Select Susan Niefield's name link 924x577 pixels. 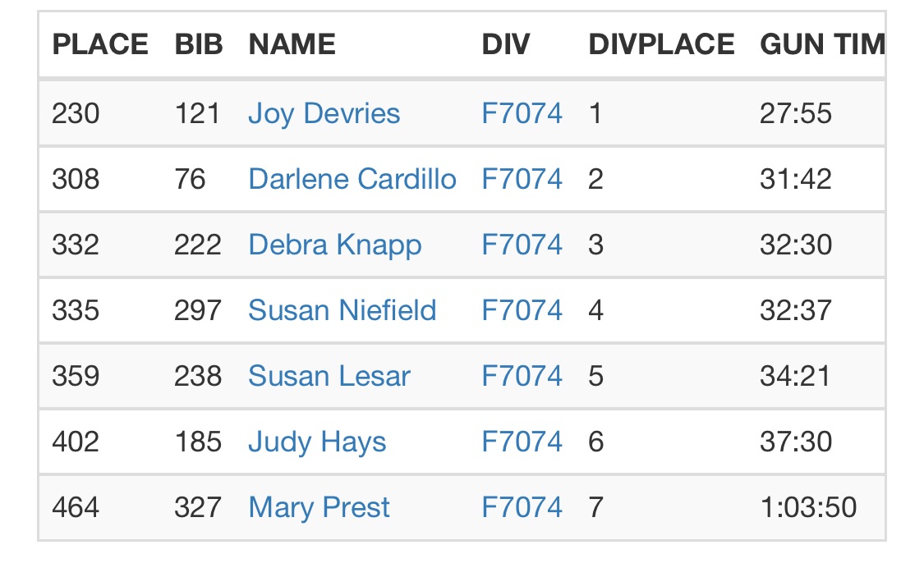(342, 310)
